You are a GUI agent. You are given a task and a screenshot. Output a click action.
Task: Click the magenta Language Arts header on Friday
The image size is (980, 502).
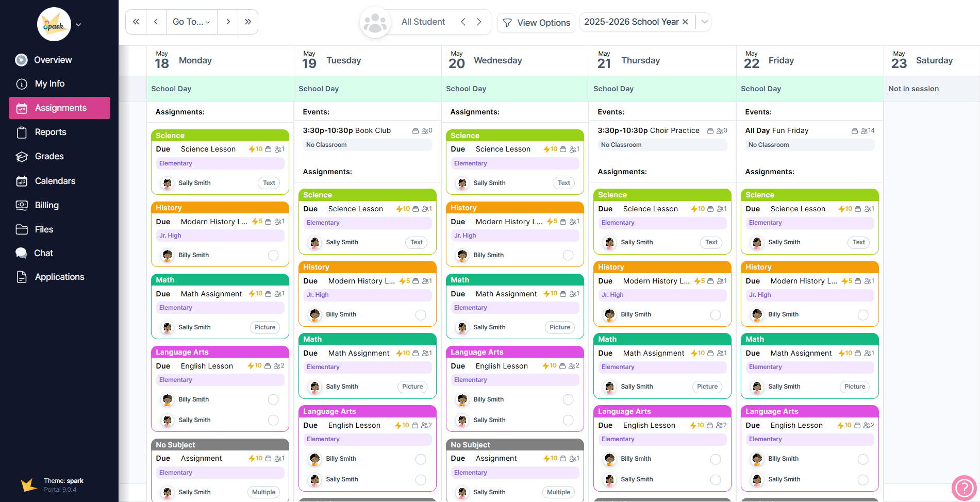(810, 411)
